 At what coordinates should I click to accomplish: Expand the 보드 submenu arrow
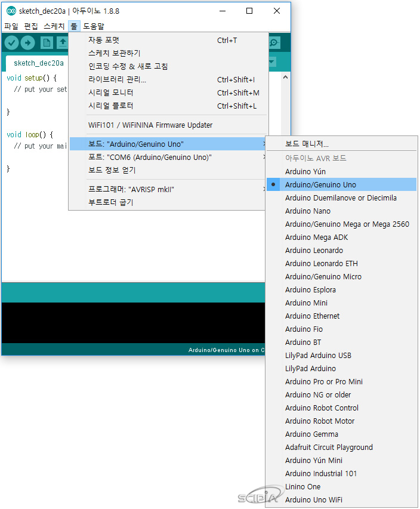[264, 144]
